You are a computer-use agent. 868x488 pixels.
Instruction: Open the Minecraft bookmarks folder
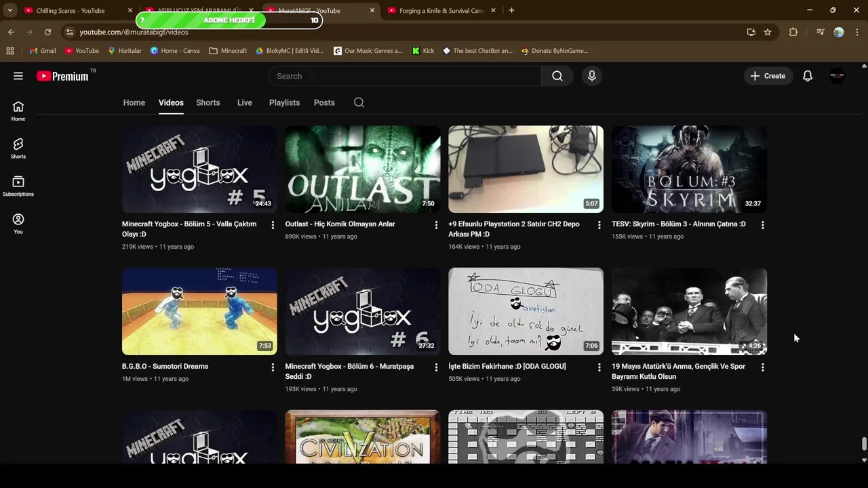tap(228, 51)
